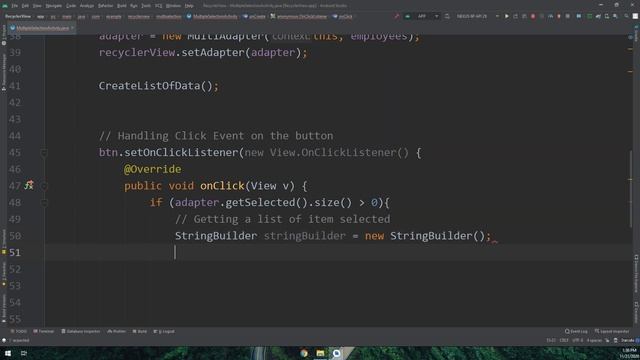Image resolution: width=640 pixels, height=360 pixels.
Task: Click the Make Project hammer icon
Action: 396,16
